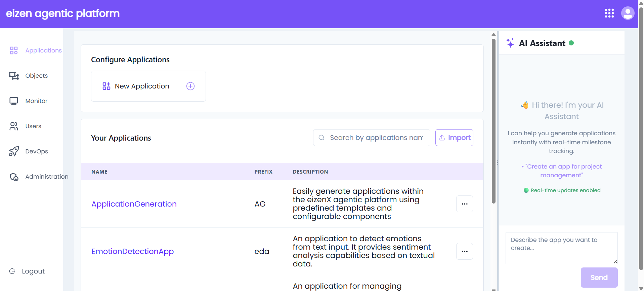Click the main content vertical scrollbar
This screenshot has height=291, width=644.
click(493, 121)
